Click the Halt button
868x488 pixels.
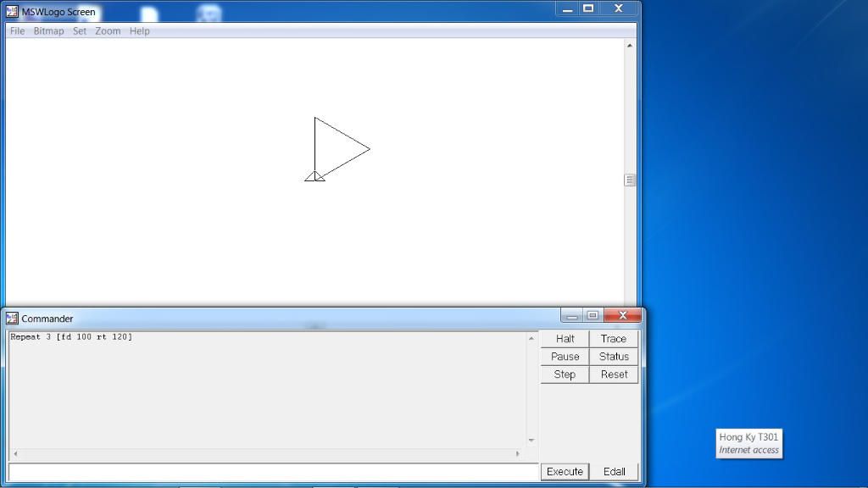click(x=565, y=339)
